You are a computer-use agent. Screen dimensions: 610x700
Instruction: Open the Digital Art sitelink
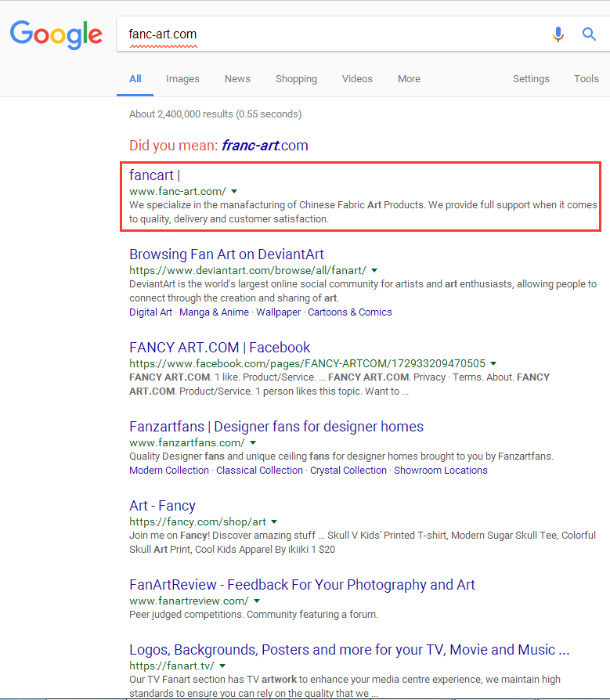[150, 312]
